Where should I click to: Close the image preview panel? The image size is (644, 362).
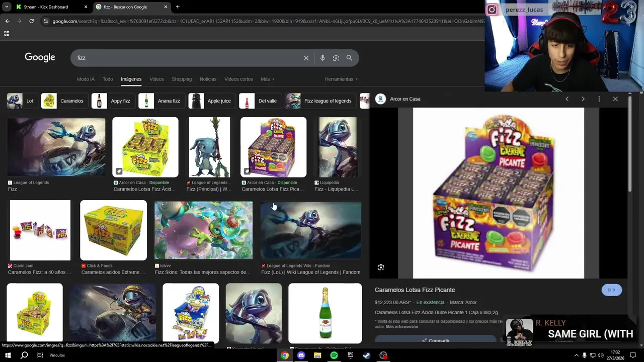pyautogui.click(x=615, y=99)
